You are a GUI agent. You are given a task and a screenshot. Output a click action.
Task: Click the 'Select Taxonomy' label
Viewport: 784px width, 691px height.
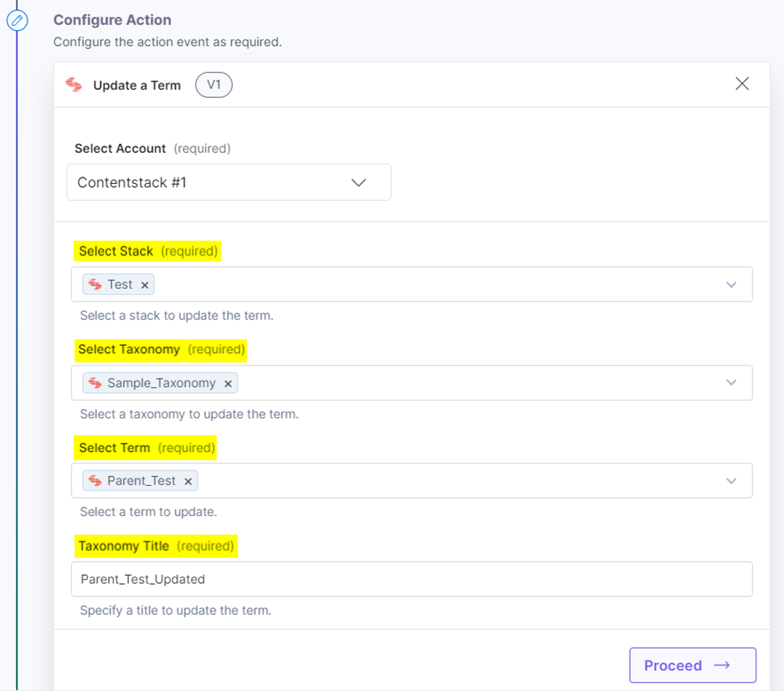pos(129,349)
